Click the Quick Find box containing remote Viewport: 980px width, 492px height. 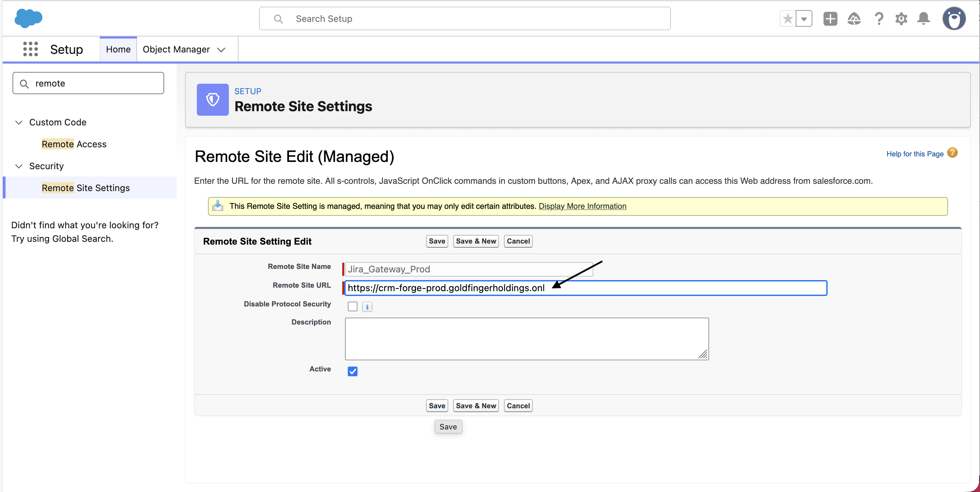pos(88,83)
